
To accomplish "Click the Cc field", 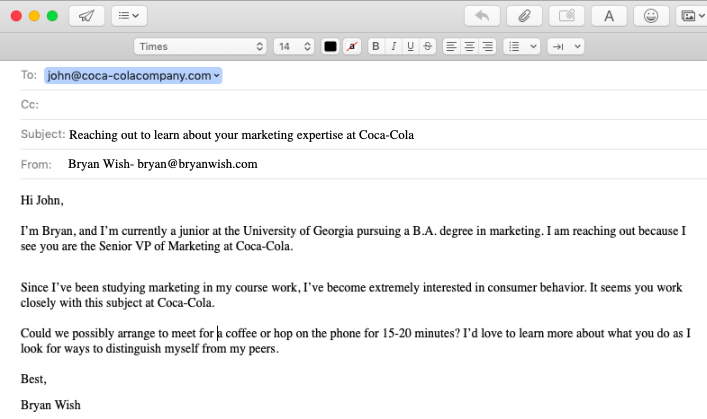I will point(363,105).
